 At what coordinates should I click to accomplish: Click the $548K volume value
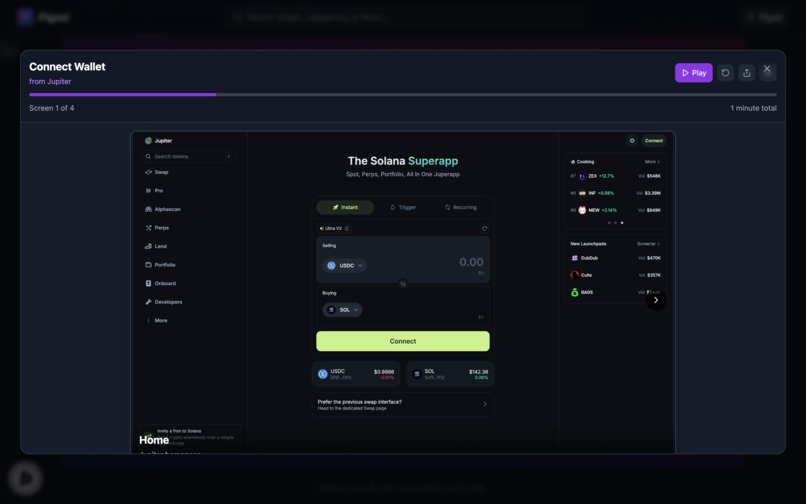[654, 176]
